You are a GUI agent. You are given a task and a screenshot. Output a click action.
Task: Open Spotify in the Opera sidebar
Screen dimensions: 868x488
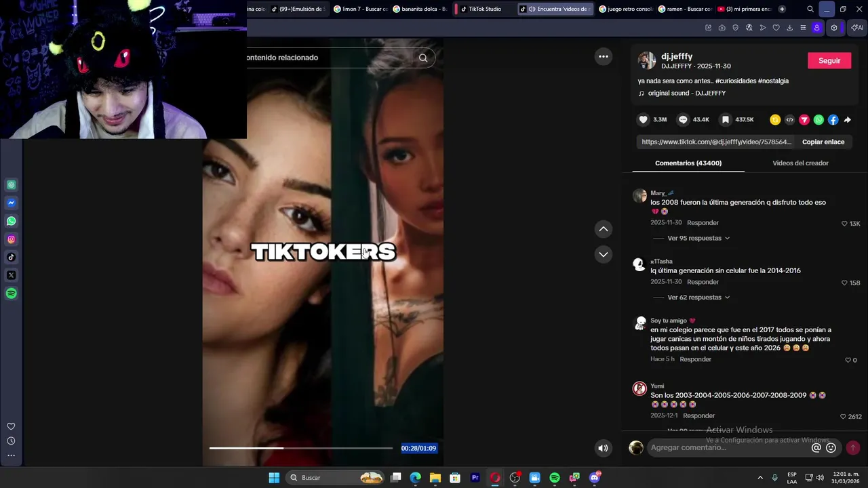tap(12, 293)
